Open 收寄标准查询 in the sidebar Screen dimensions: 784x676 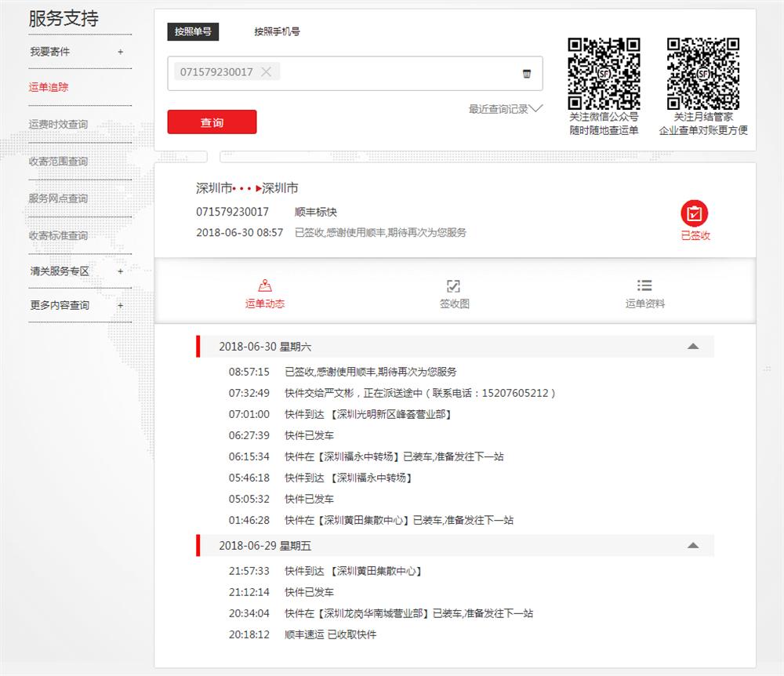58,235
